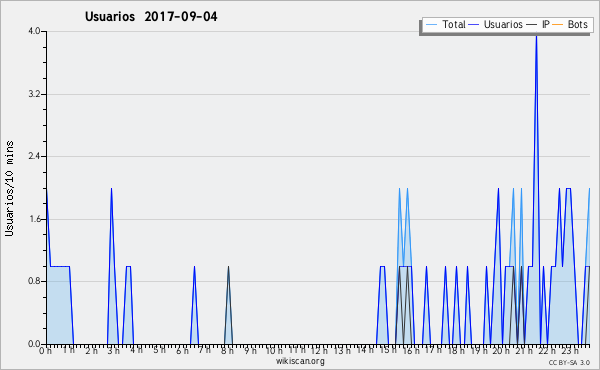
Task: Click the 2.4 y-axis tick label
Action: (34, 156)
